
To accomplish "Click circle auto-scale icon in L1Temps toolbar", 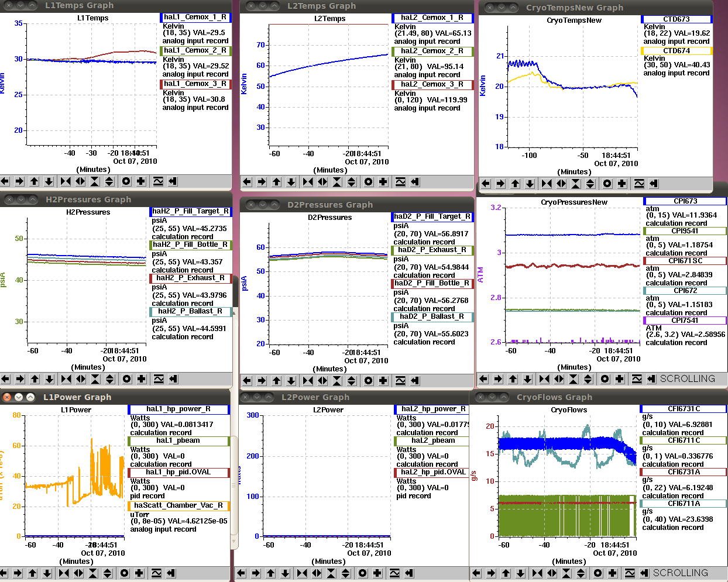I will click(x=126, y=181).
